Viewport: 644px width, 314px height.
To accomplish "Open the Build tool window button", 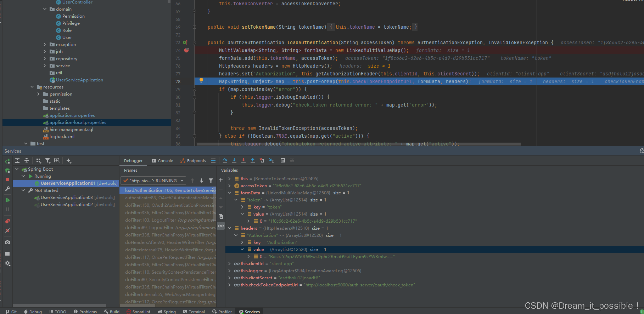I will 112,312.
